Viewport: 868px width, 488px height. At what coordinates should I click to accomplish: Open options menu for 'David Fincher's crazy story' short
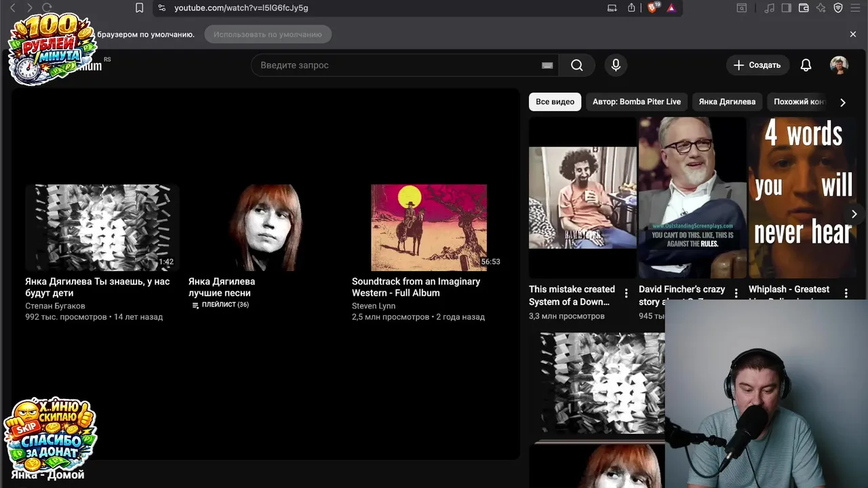click(x=736, y=293)
